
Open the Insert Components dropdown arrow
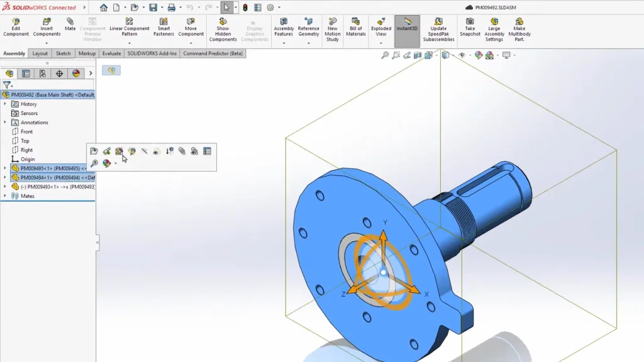click(47, 43)
